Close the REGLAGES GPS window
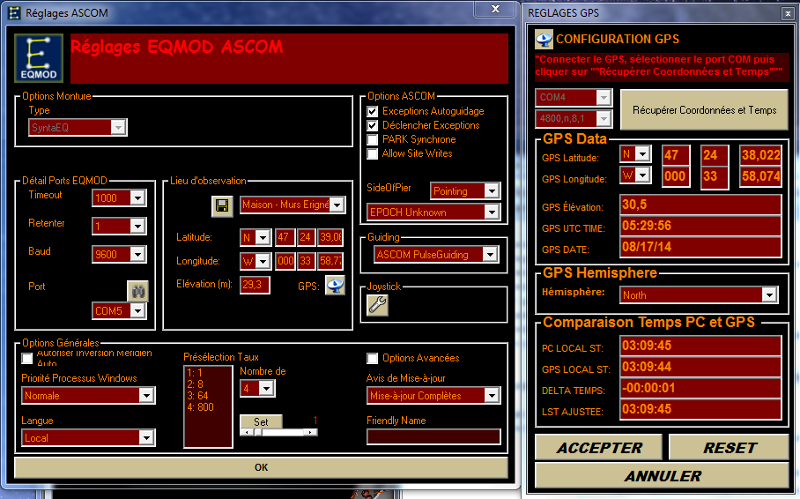The width and height of the screenshot is (800, 499). pos(785,10)
